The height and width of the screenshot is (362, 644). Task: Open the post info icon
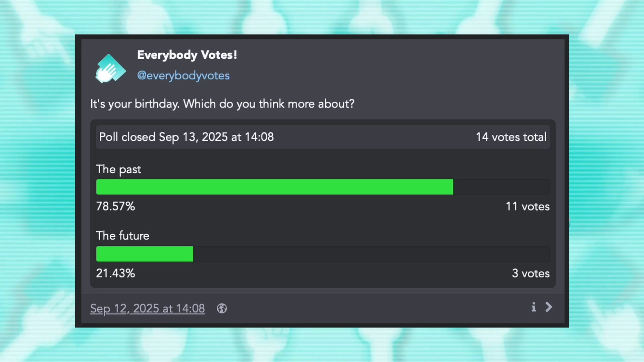click(x=534, y=307)
